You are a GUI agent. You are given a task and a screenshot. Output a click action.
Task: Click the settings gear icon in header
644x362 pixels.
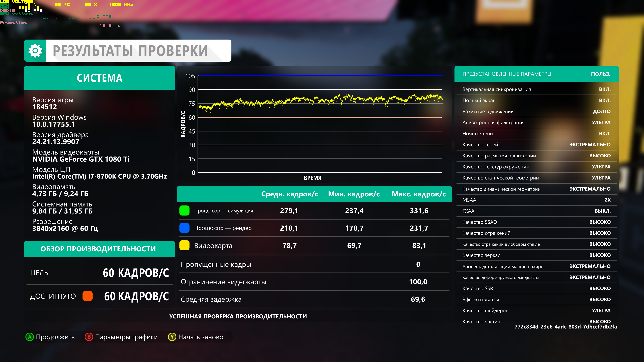(x=35, y=51)
